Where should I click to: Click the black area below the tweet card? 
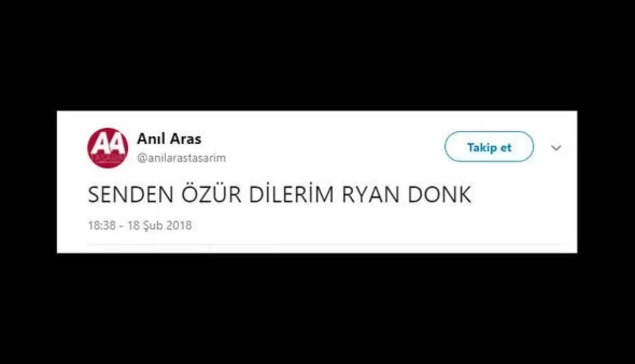(317, 310)
